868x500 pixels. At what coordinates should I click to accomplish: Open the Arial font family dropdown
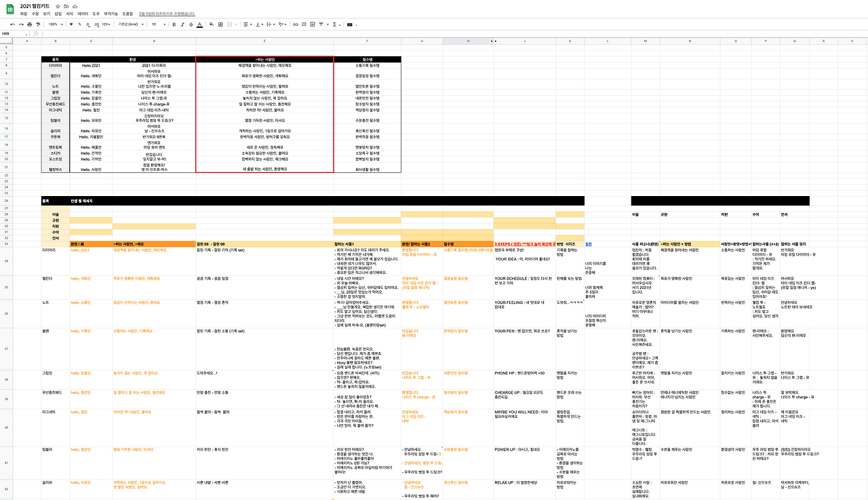(x=130, y=24)
